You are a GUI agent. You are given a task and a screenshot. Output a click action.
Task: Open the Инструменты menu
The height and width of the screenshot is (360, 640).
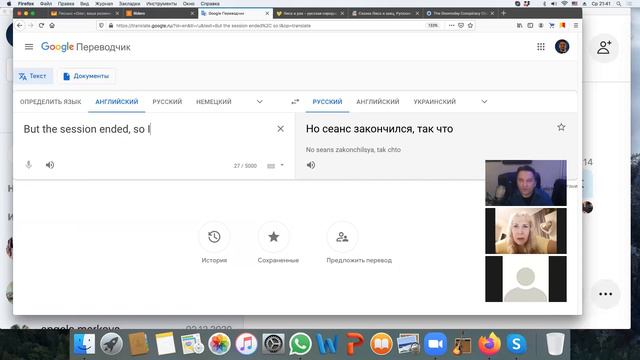(161, 3)
